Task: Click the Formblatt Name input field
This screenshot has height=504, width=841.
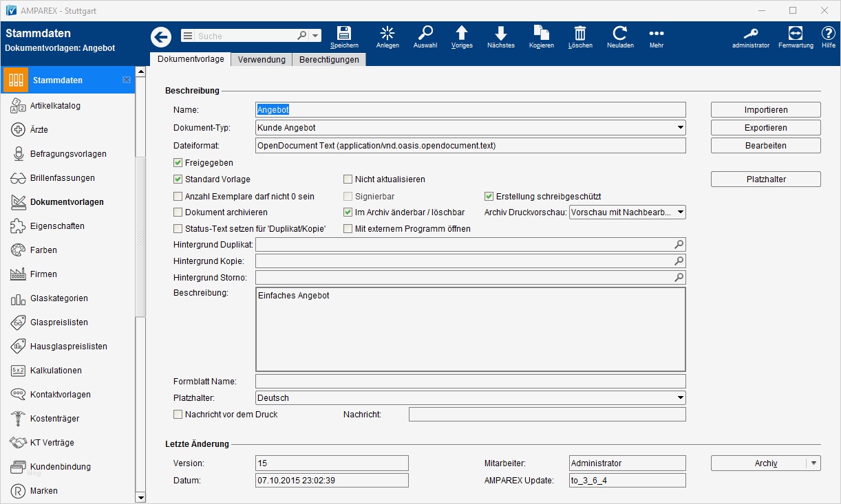Action: tap(470, 382)
